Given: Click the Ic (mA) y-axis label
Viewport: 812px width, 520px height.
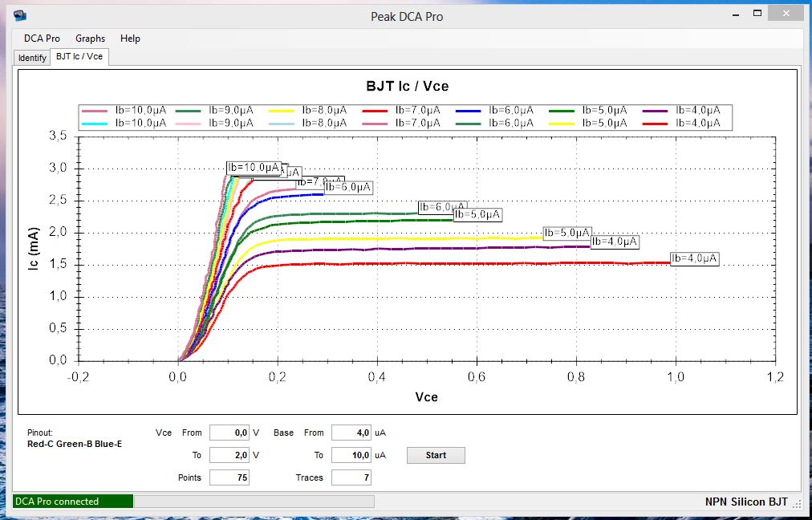Looking at the screenshot, I should click(x=35, y=250).
